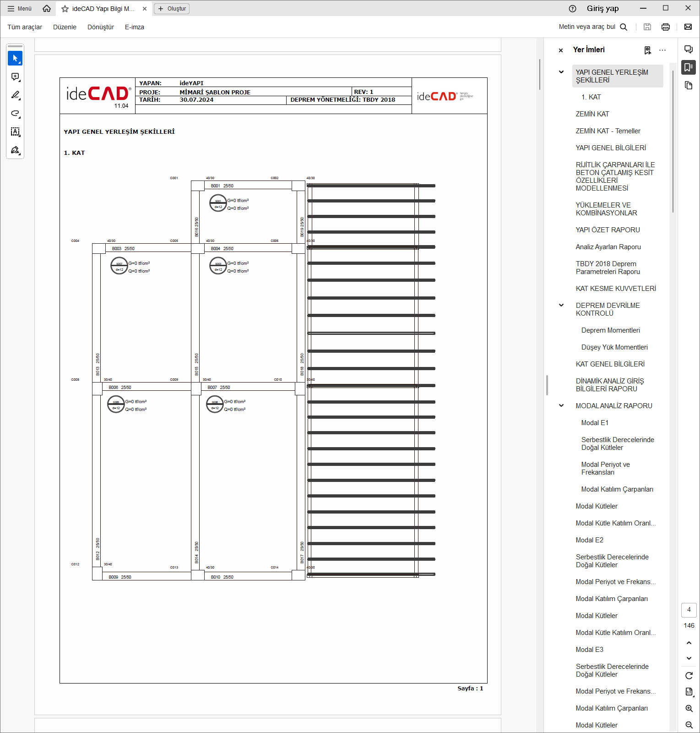Select the highlighter pen tool
The image size is (700, 733).
(x=15, y=95)
